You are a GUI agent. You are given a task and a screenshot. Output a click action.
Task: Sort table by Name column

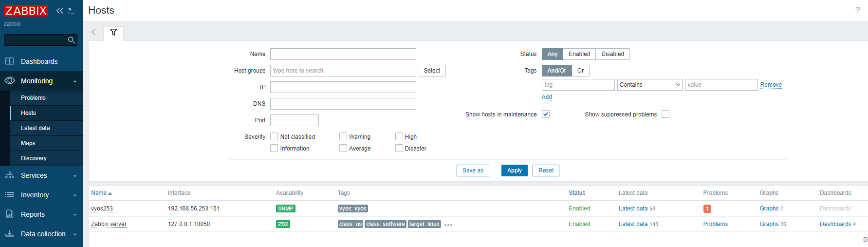click(x=101, y=193)
